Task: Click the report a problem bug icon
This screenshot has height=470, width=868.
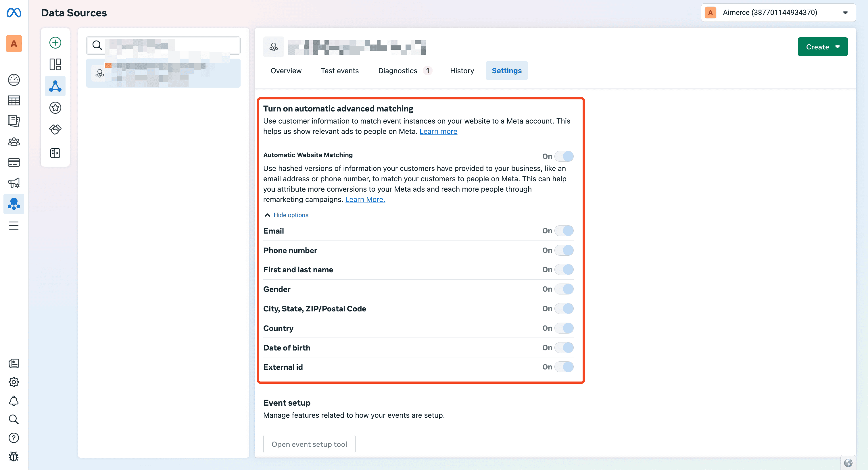Action: tap(14, 456)
